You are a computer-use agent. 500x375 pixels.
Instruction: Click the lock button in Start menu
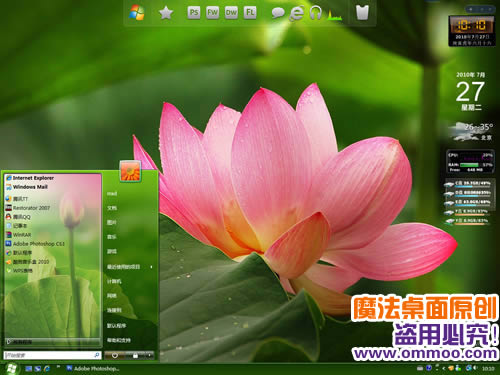135,355
